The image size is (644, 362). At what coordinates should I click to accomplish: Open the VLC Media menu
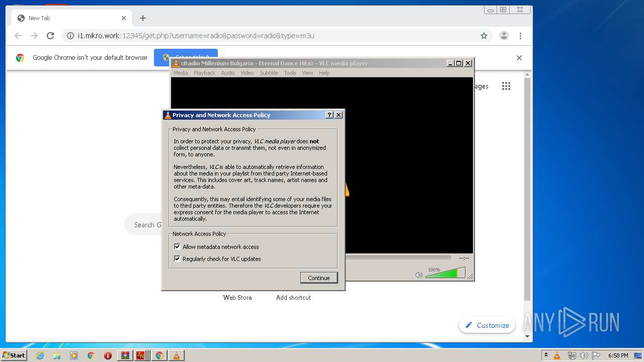click(181, 73)
